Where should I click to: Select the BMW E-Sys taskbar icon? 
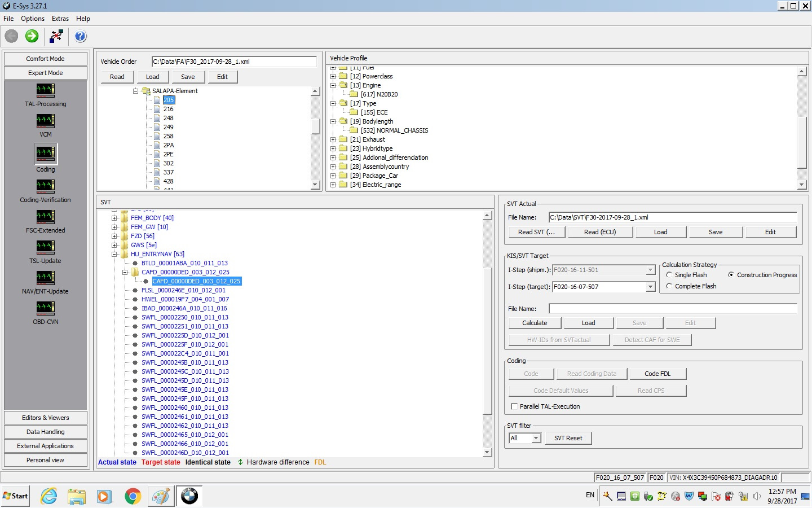pos(189,496)
